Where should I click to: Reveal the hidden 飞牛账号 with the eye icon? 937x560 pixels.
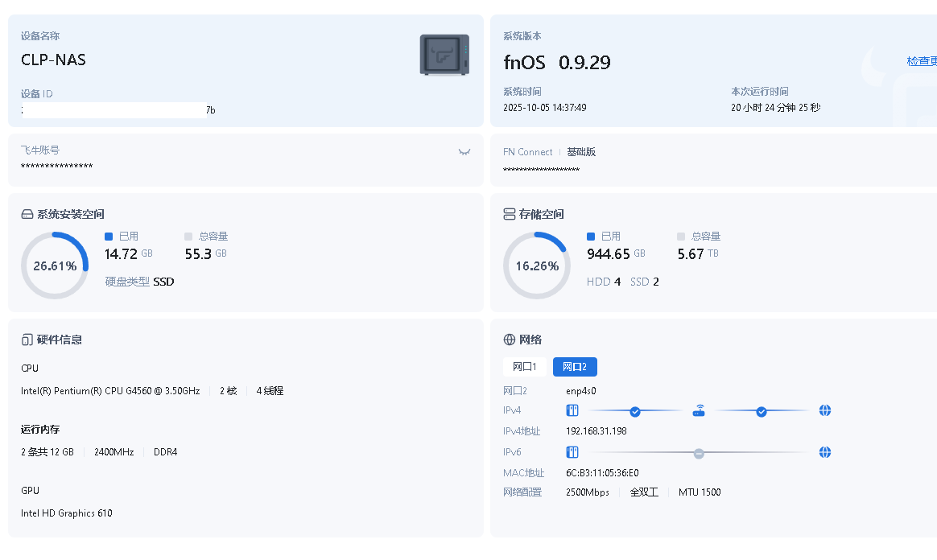click(x=464, y=151)
